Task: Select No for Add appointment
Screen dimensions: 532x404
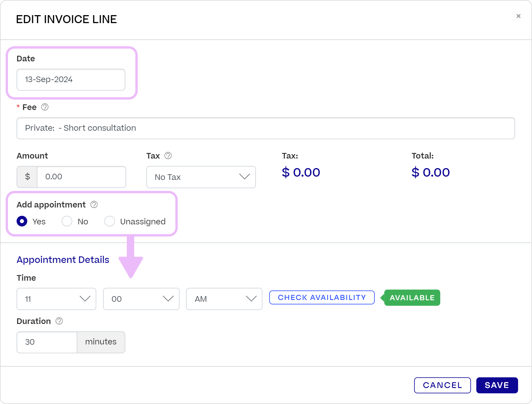Action: 67,221
